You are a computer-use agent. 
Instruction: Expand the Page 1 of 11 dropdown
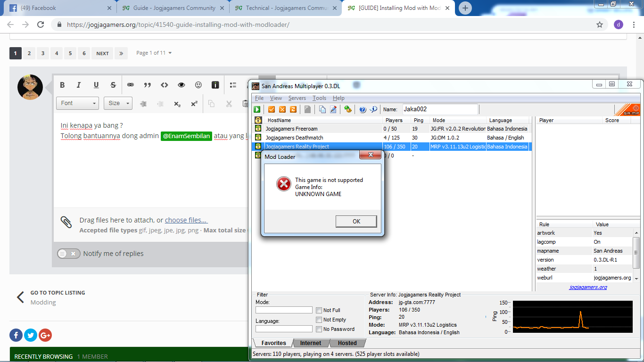point(154,53)
